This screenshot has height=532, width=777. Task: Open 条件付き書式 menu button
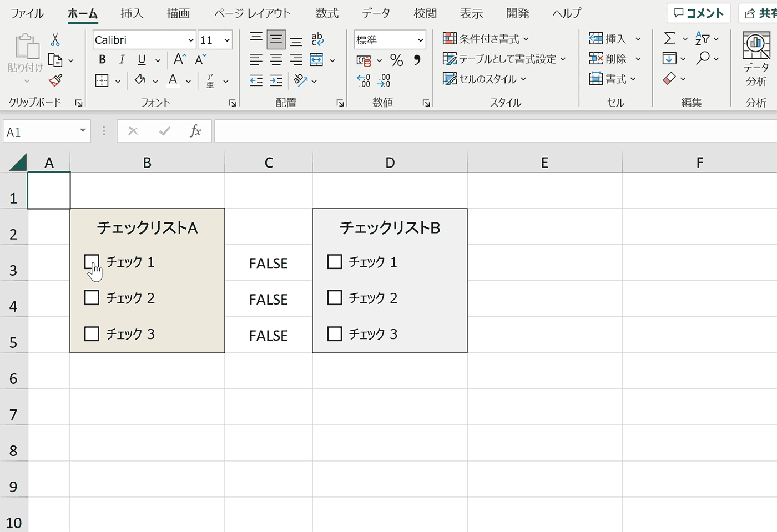[x=486, y=39]
